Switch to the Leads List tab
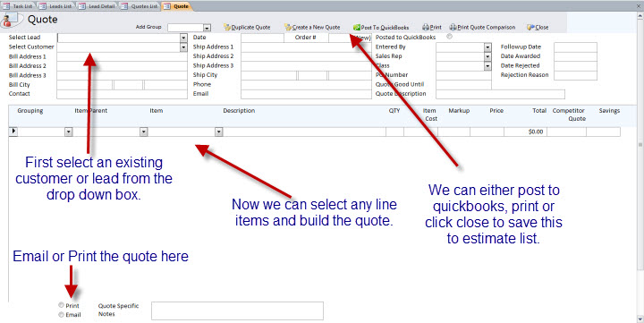644x323 pixels. 56,6
